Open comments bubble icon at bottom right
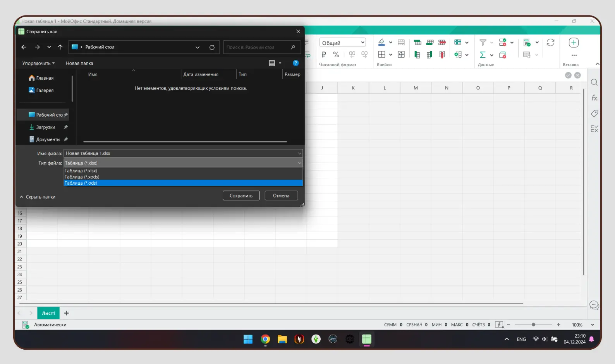 coord(594,305)
